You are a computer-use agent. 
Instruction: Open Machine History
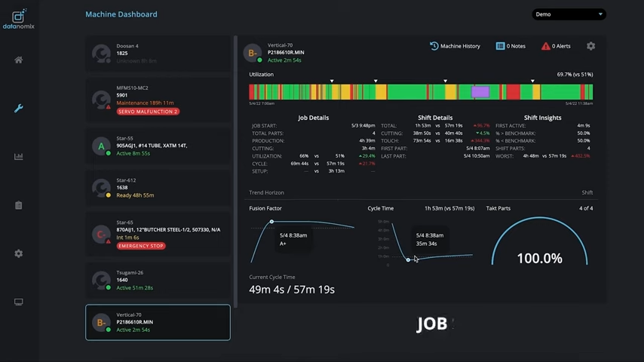point(455,46)
